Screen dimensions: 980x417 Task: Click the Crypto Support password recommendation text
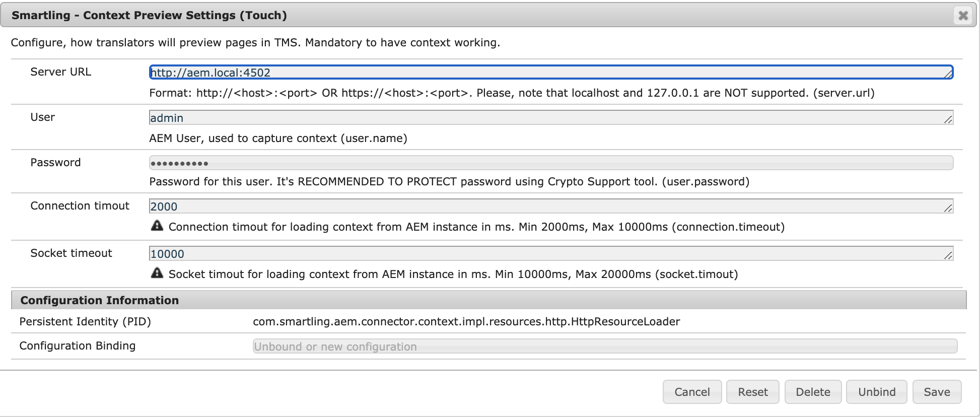(449, 182)
